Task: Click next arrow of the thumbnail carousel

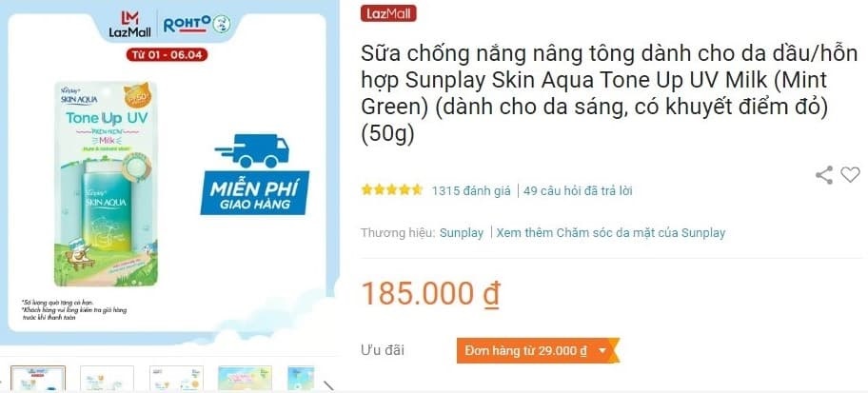Action: pyautogui.click(x=328, y=384)
